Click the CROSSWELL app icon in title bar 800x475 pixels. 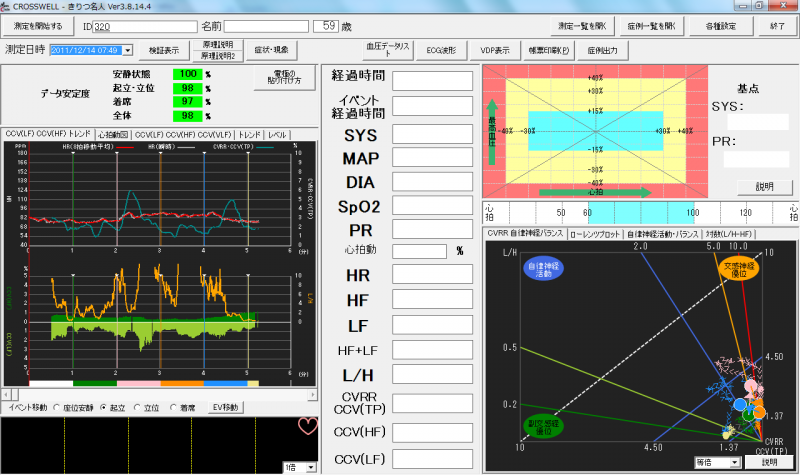tap(7, 6)
